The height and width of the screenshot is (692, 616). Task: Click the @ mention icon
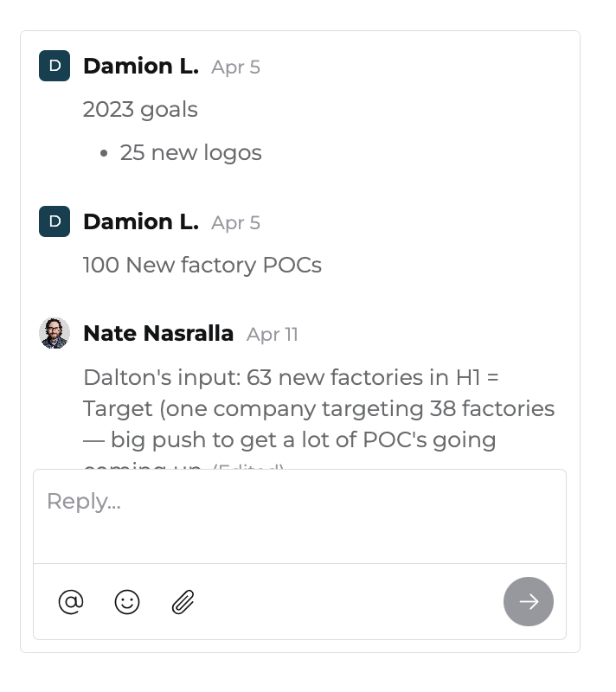tap(71, 601)
